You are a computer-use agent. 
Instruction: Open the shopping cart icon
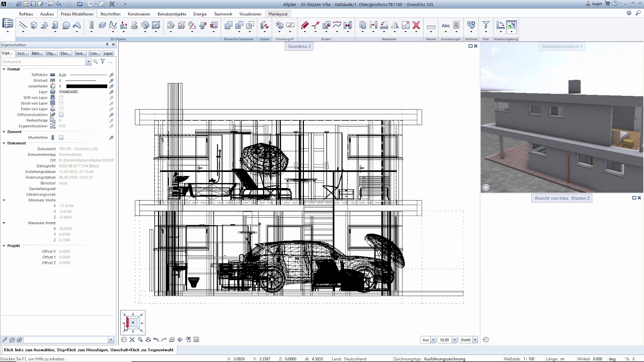[x=608, y=4]
